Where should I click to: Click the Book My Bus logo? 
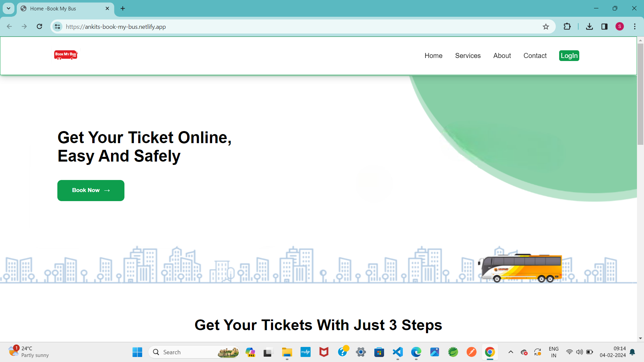(66, 55)
